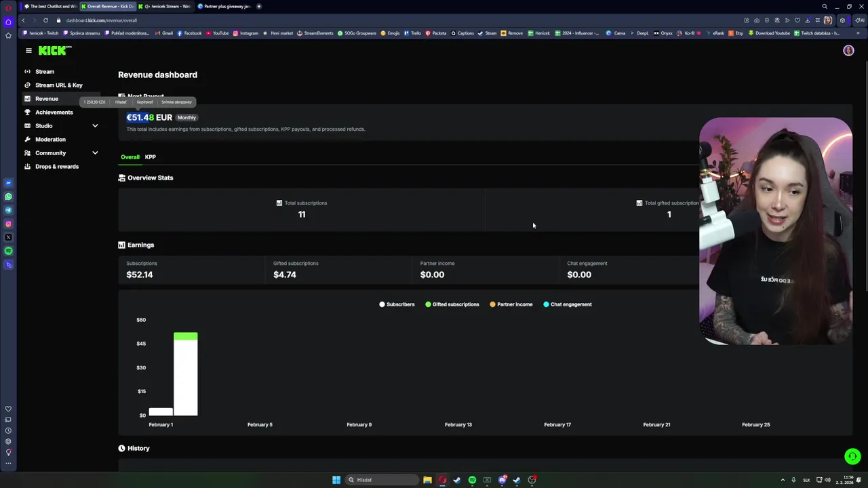The width and height of the screenshot is (868, 488).
Task: Open a new browser tab
Action: (258, 6)
